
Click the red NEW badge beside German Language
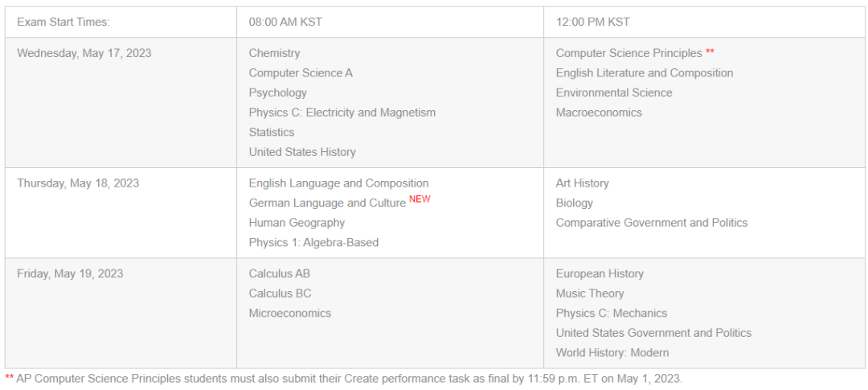pyautogui.click(x=420, y=199)
